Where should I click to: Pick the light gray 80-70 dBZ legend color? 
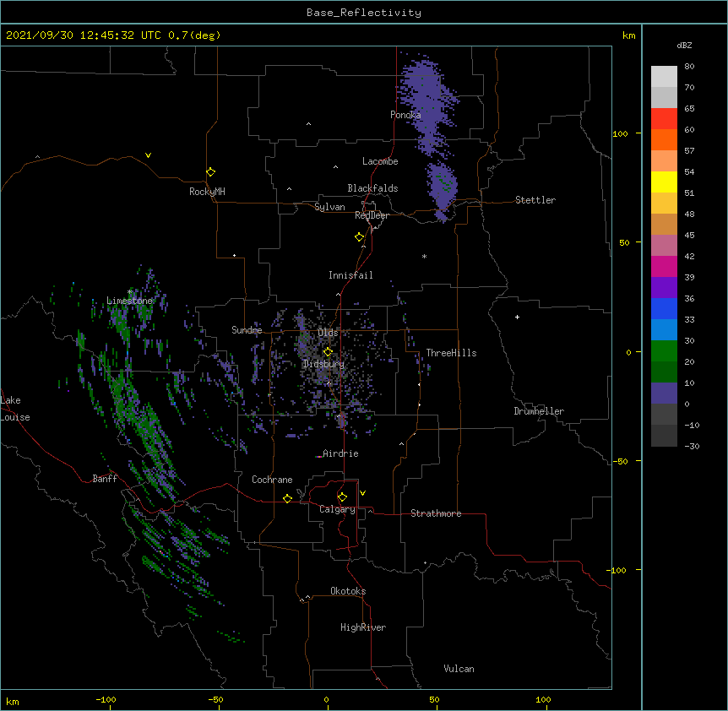664,77
